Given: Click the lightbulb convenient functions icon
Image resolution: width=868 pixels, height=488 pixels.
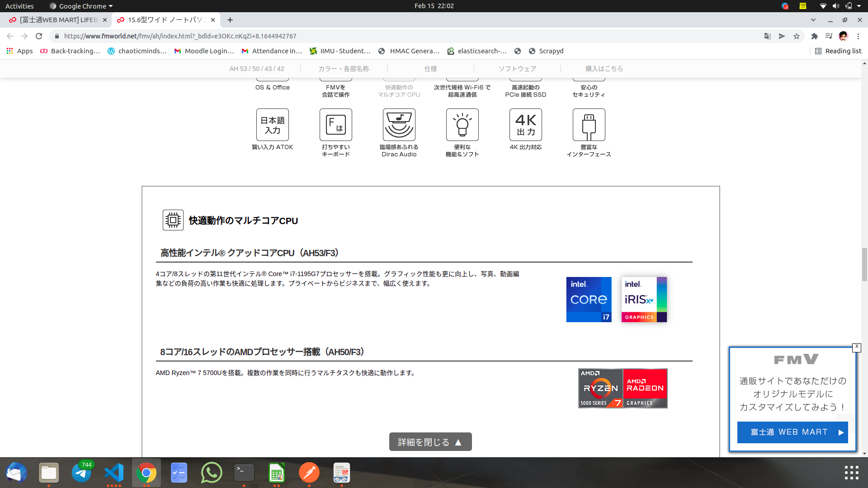Looking at the screenshot, I should click(x=462, y=125).
